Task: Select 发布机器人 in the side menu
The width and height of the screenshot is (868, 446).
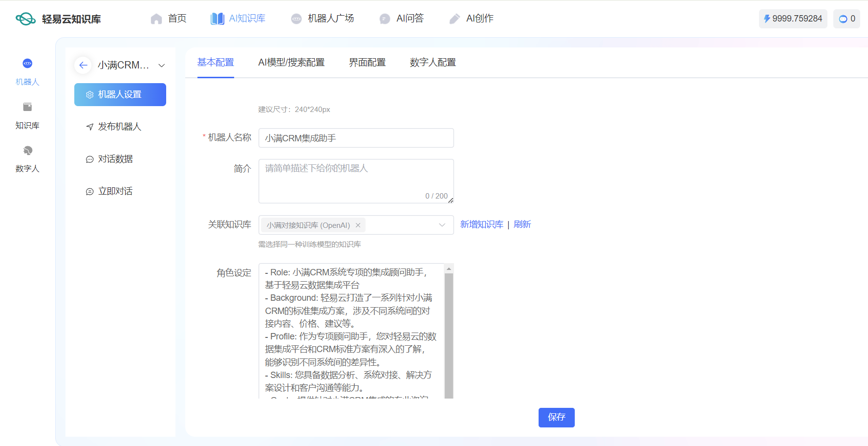Action: click(120, 127)
